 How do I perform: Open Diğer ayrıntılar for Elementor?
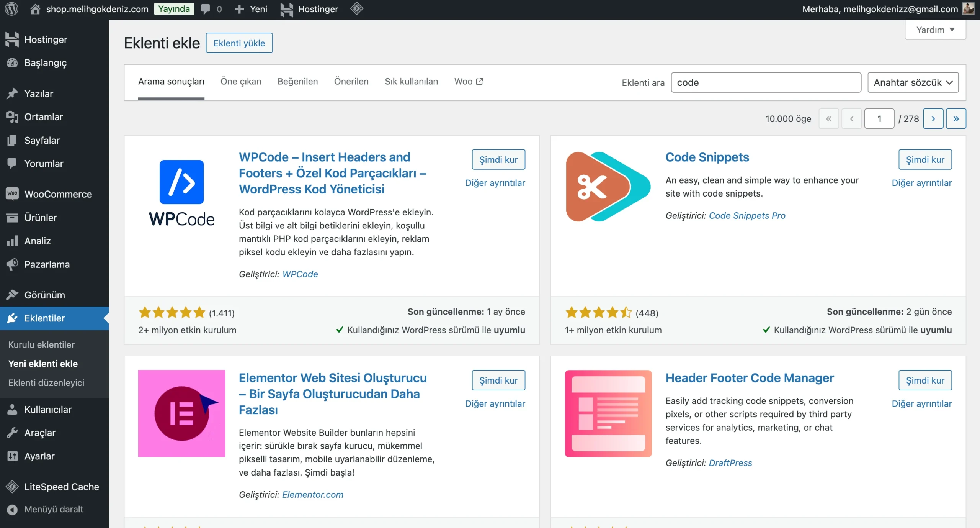(495, 403)
